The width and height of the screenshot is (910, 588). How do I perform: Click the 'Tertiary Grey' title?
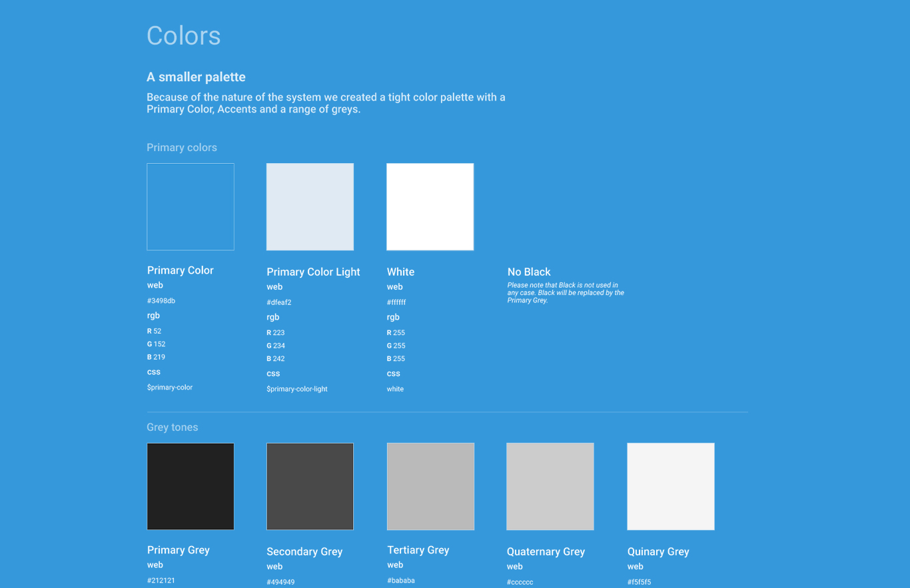(x=418, y=550)
